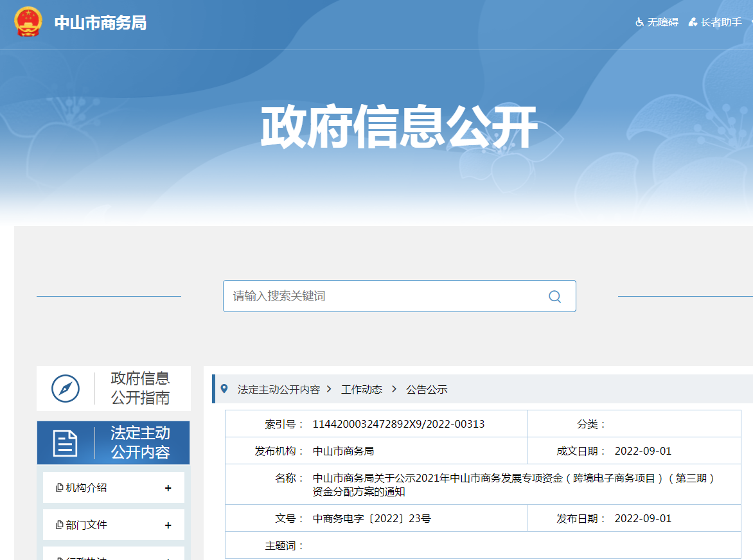Click the page icon beside 部门文件
The image size is (753, 560).
(x=60, y=525)
